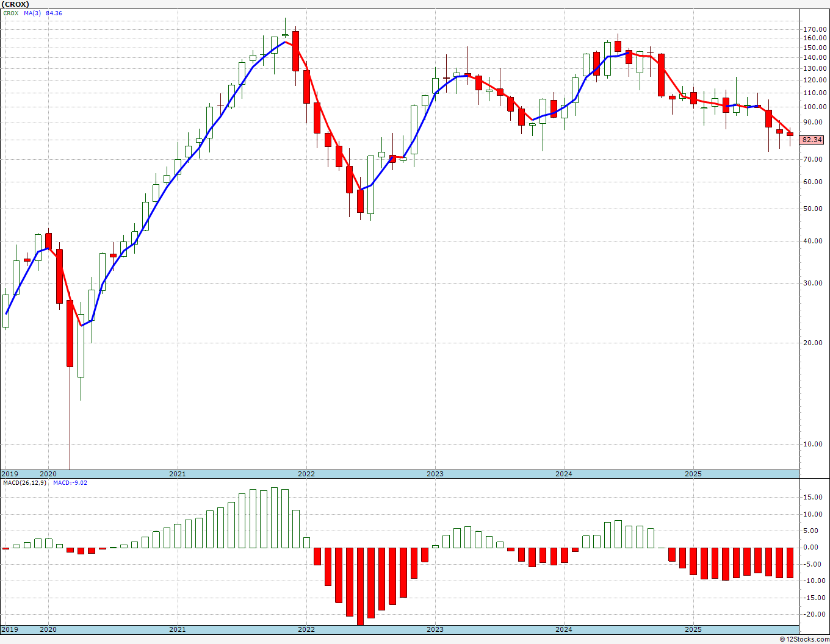Click the 82.34 current price tag

(x=812, y=140)
